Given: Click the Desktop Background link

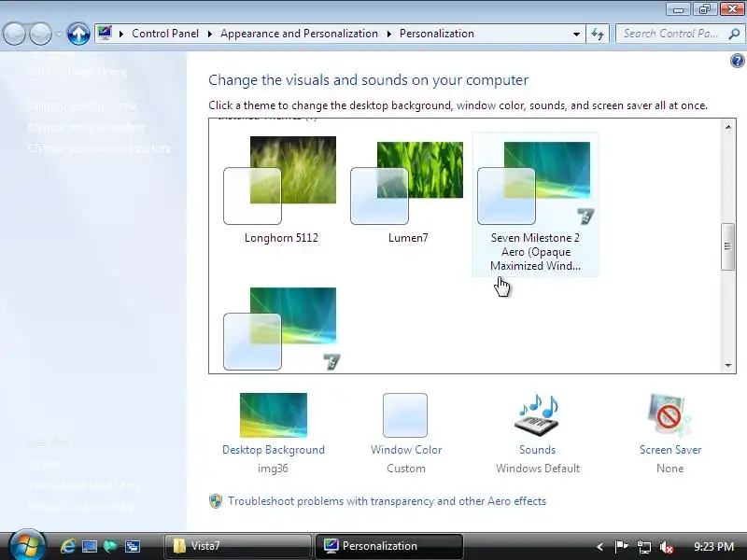Looking at the screenshot, I should click(274, 450).
